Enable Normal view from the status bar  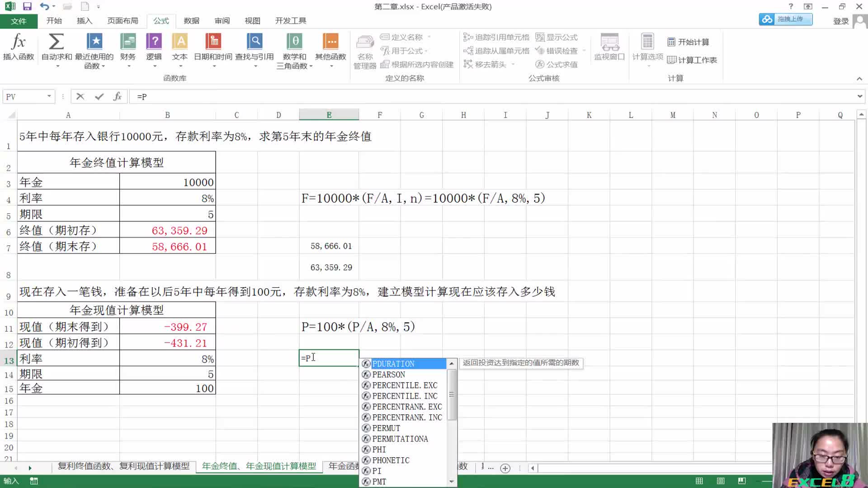click(699, 481)
